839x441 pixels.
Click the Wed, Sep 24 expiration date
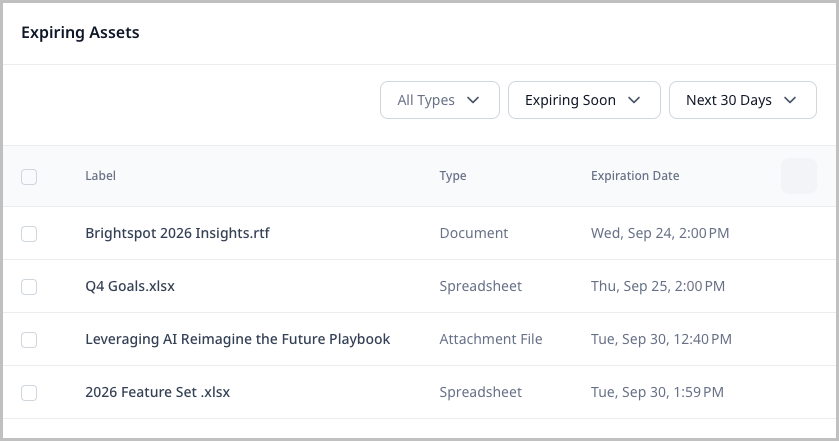(659, 233)
